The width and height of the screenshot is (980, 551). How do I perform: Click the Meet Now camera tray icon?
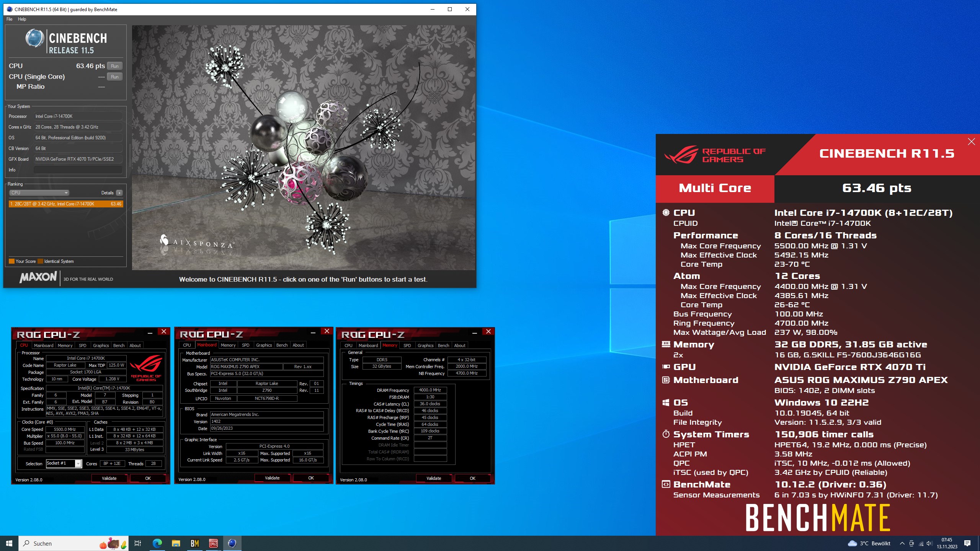coord(911,543)
